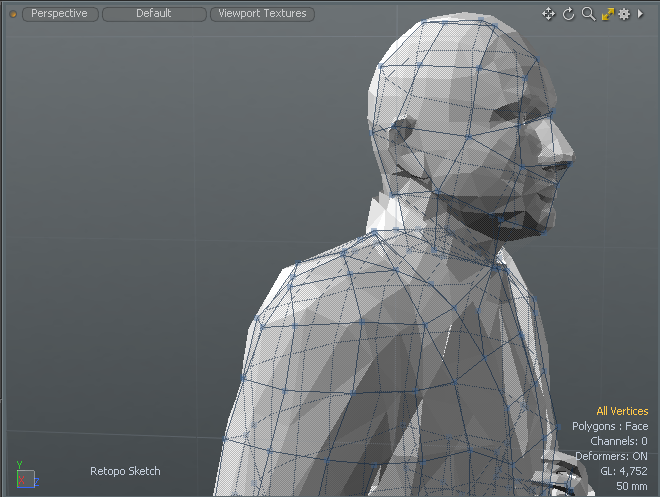660x497 pixels.
Task: Click the Polygons : Face info line
Action: click(610, 426)
